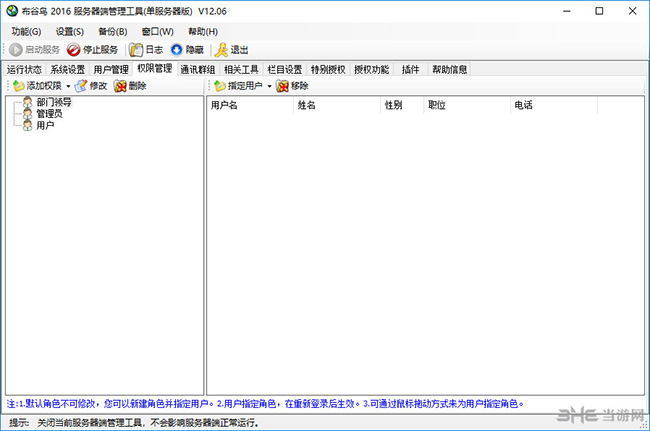Image resolution: width=650 pixels, height=431 pixels.
Task: Click the 姓名 column header
Action: click(337, 105)
